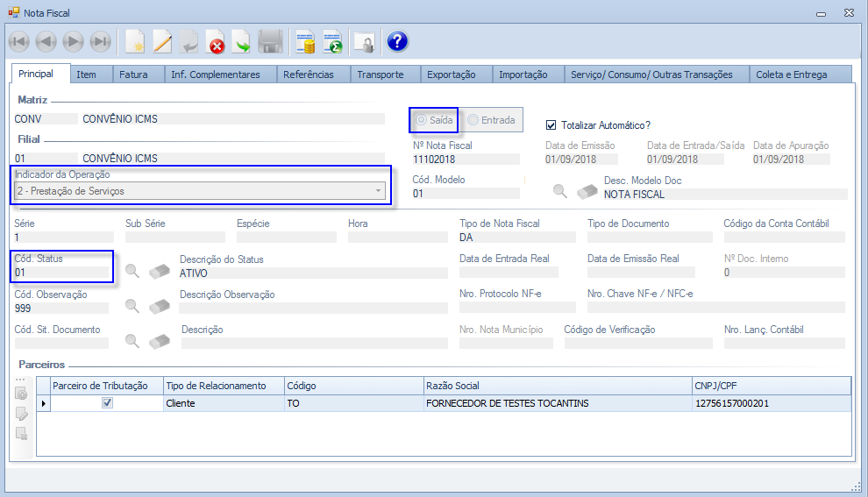Add a partner in Parceiros list

pyautogui.click(x=22, y=394)
